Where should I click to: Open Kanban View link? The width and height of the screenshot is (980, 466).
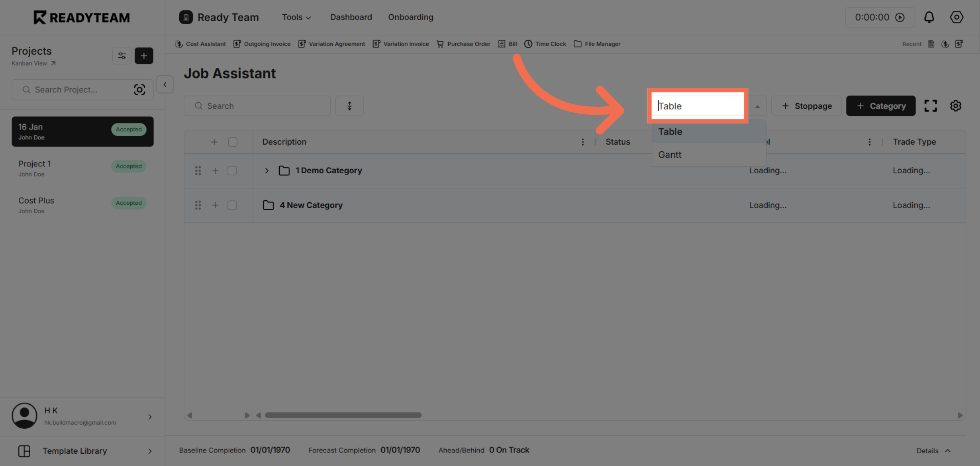29,63
